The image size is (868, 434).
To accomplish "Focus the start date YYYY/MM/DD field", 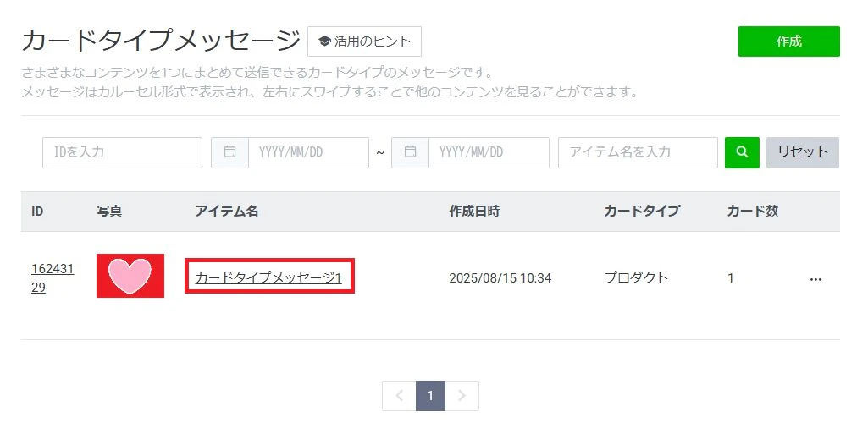I will (308, 152).
